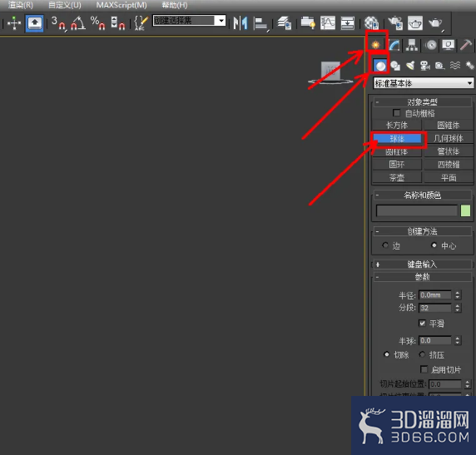Image resolution: width=476 pixels, height=455 pixels.
Task: Open the Rendered Frame Window
Action: click(415, 23)
